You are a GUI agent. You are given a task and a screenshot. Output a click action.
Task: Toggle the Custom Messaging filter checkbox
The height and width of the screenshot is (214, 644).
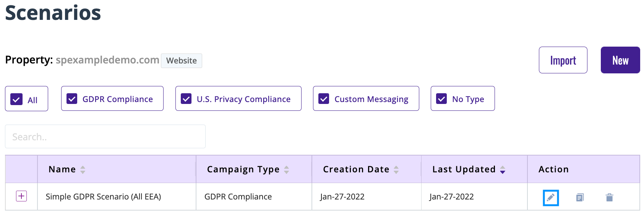pos(324,99)
